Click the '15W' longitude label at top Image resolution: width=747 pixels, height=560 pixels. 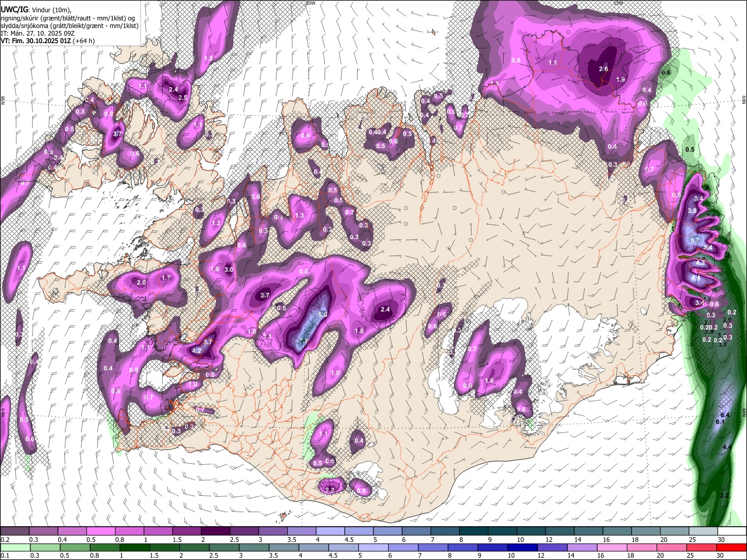(x=618, y=3)
